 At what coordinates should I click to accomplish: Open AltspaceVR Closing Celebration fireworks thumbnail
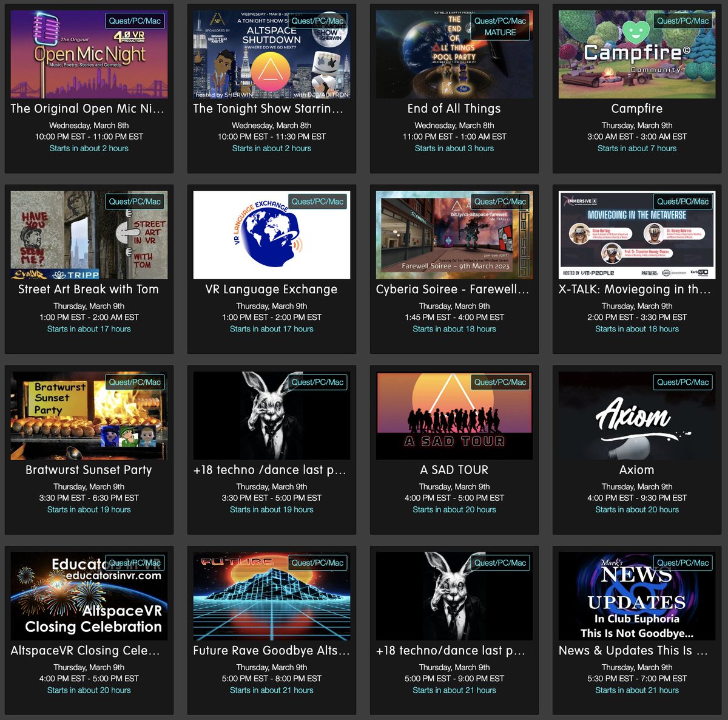89,596
